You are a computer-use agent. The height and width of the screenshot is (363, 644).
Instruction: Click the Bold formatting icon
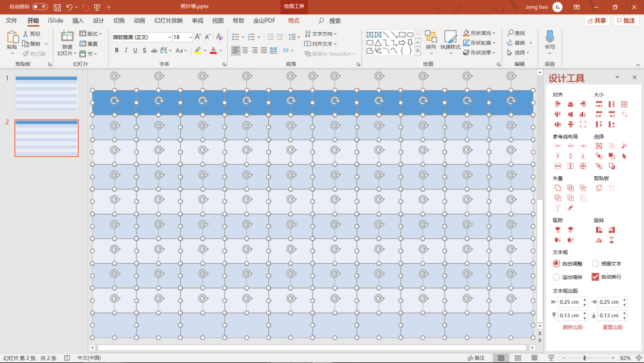tap(117, 51)
